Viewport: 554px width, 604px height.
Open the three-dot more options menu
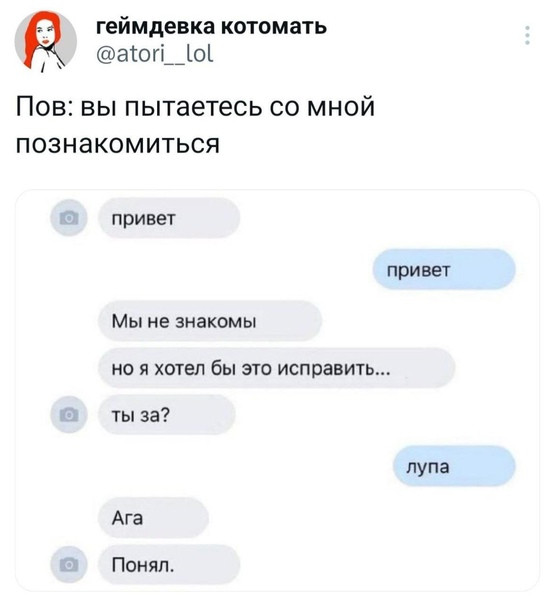[527, 35]
